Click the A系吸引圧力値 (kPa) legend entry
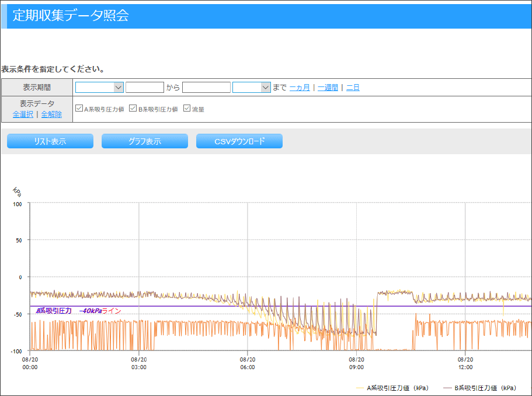The height and width of the screenshot is (396, 532). click(x=392, y=388)
